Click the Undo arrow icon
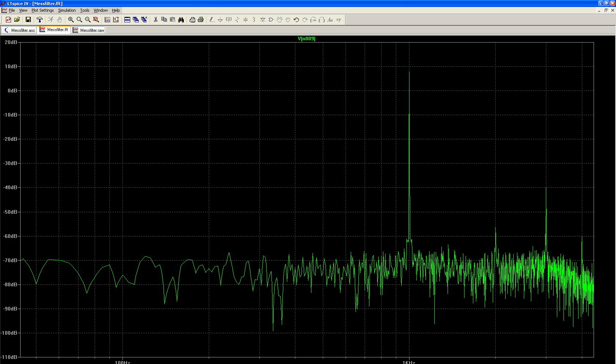This screenshot has width=616, height=364. [x=296, y=20]
